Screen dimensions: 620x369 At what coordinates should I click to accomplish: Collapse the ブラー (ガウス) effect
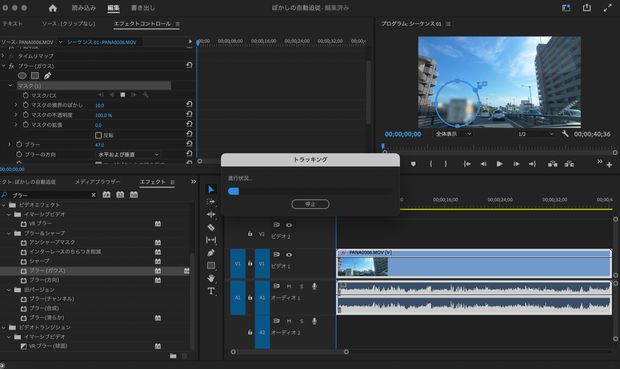(4, 66)
